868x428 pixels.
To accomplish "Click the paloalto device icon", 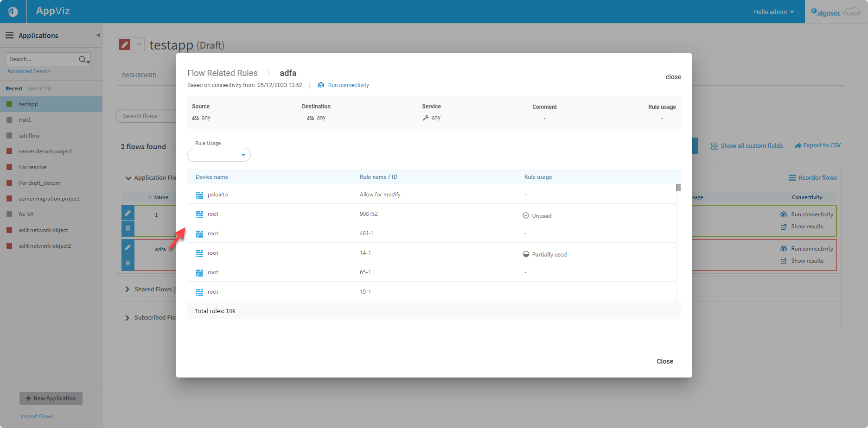I will tap(199, 195).
